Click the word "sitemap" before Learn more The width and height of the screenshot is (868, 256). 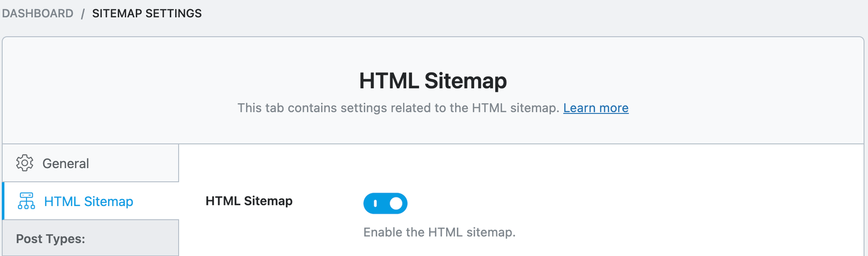[x=534, y=108]
